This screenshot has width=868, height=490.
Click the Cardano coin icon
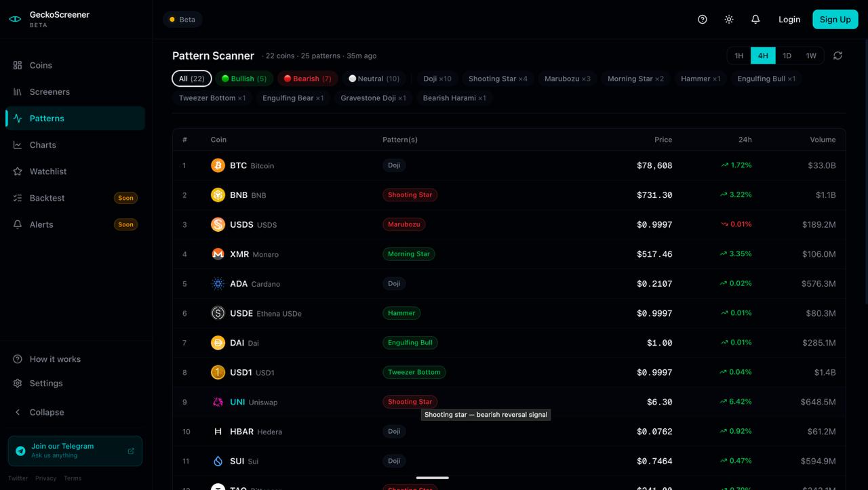[218, 284]
